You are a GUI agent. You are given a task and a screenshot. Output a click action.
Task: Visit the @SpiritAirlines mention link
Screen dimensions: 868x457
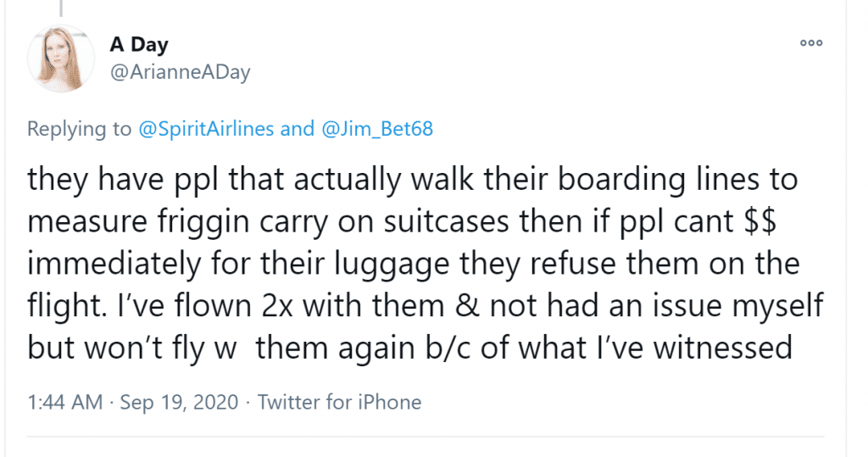(x=206, y=129)
